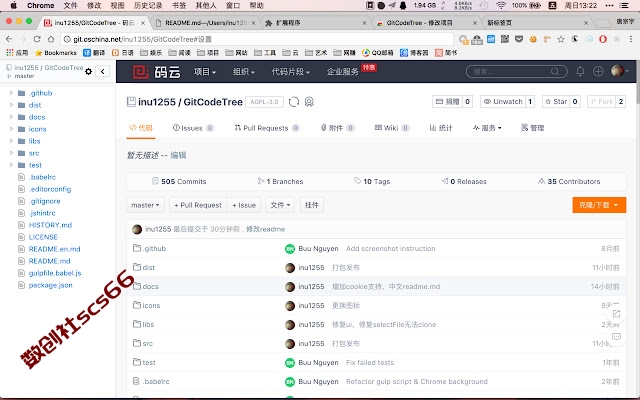640x400 pixels.
Task: Switch to the Wiki tab
Action: tap(391, 128)
